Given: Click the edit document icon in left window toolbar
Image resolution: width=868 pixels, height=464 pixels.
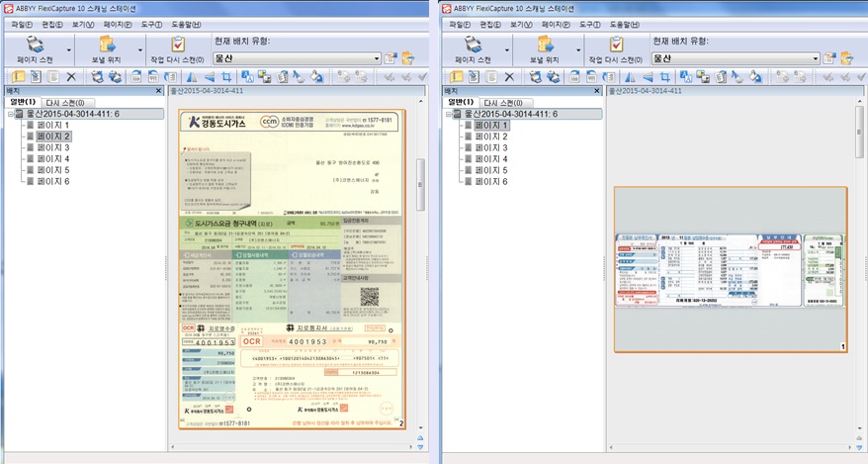Looking at the screenshot, I should coord(36,77).
